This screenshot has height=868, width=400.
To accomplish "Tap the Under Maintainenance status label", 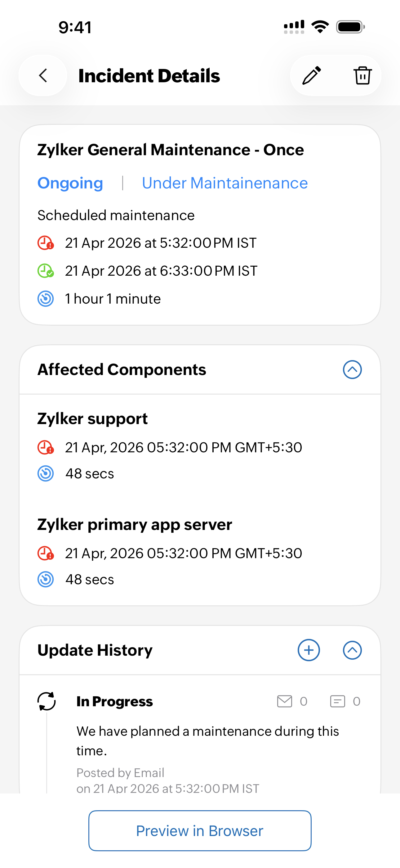I will [x=224, y=183].
